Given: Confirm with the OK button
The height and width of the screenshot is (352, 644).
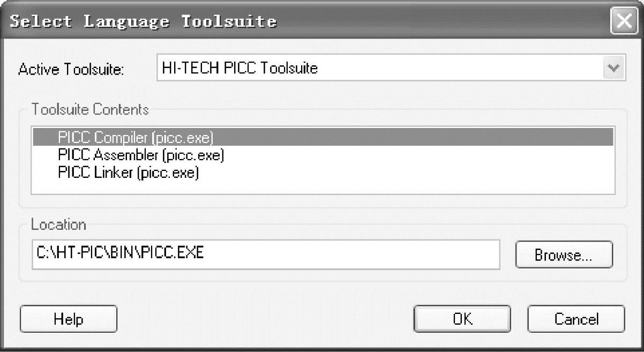Looking at the screenshot, I should coord(462,319).
